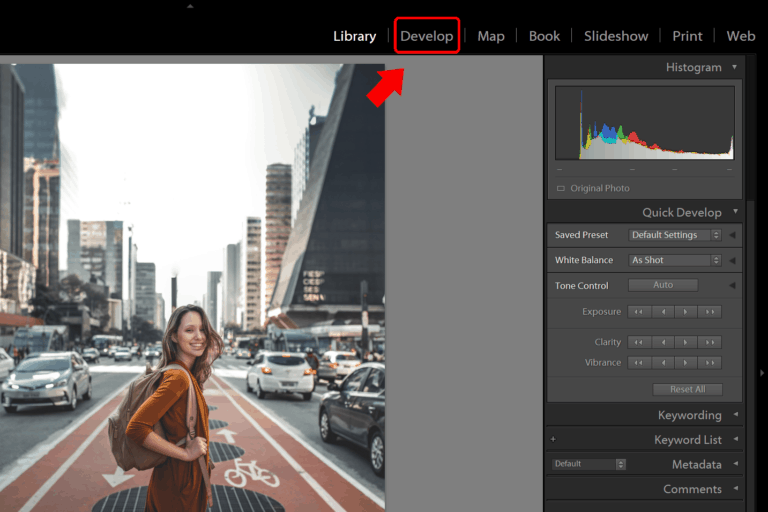The height and width of the screenshot is (512, 768).
Task: Expand the Keyword List panel
Action: point(736,439)
